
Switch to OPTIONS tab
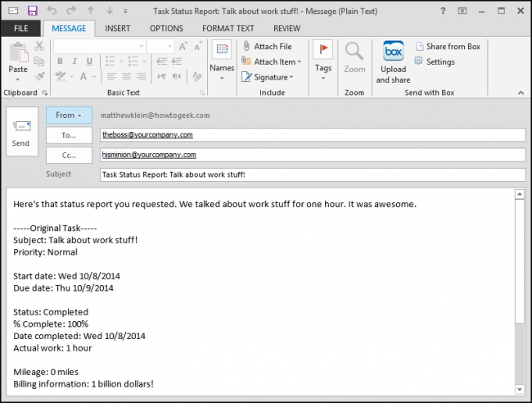(167, 28)
